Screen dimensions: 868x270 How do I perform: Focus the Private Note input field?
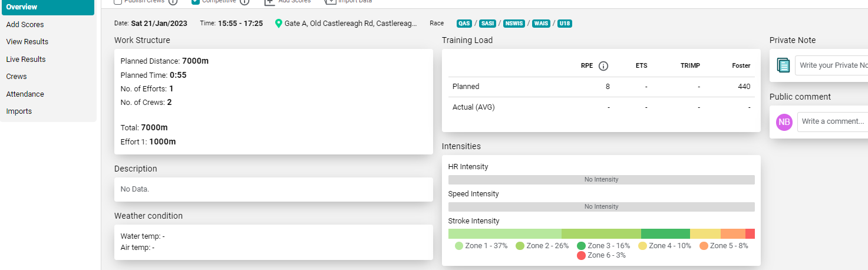(831, 65)
